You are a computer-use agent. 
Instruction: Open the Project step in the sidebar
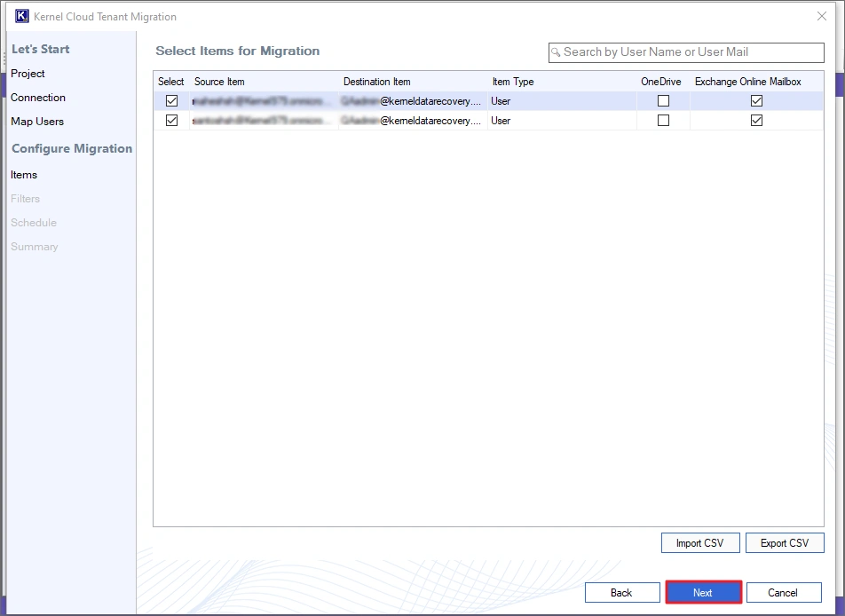point(28,73)
